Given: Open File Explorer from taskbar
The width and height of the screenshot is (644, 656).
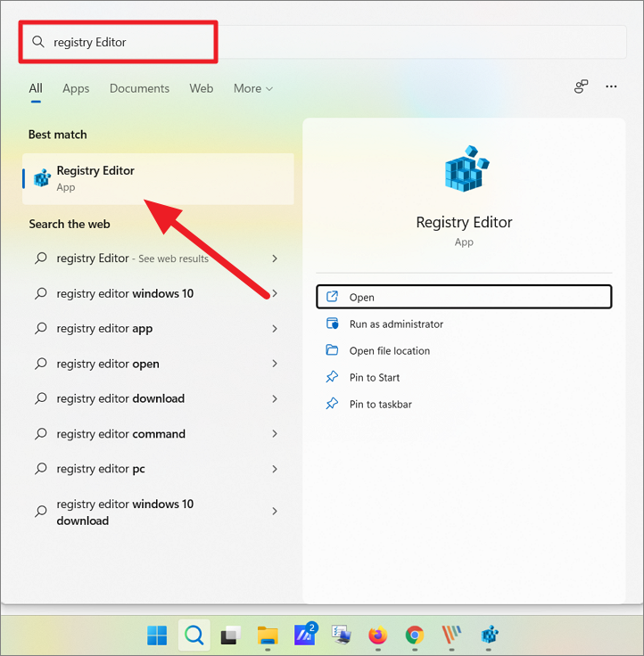Looking at the screenshot, I should (x=268, y=635).
